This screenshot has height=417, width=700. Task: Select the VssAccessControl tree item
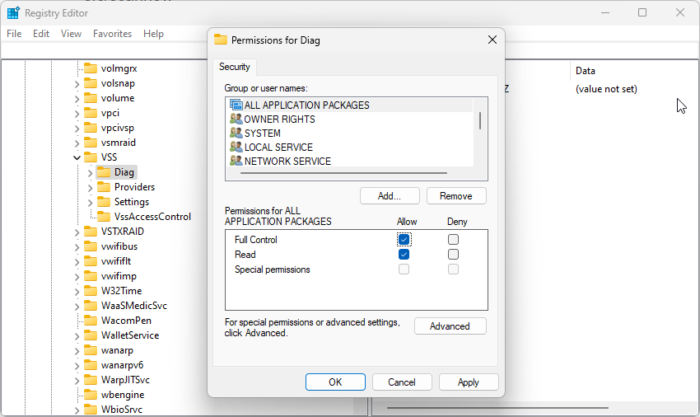[x=152, y=216]
